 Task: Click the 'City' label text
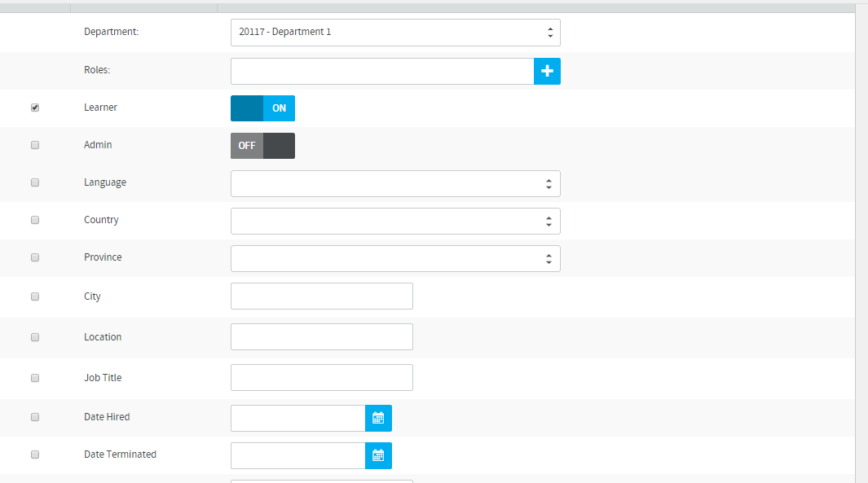92,296
